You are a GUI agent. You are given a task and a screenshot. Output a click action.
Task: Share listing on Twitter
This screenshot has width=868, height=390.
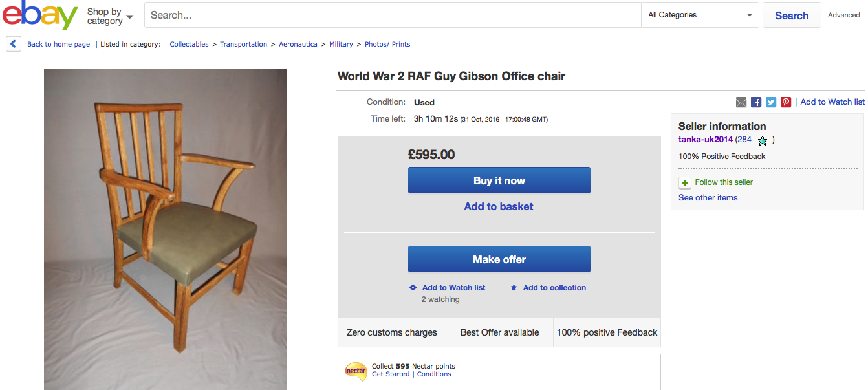pyautogui.click(x=771, y=102)
